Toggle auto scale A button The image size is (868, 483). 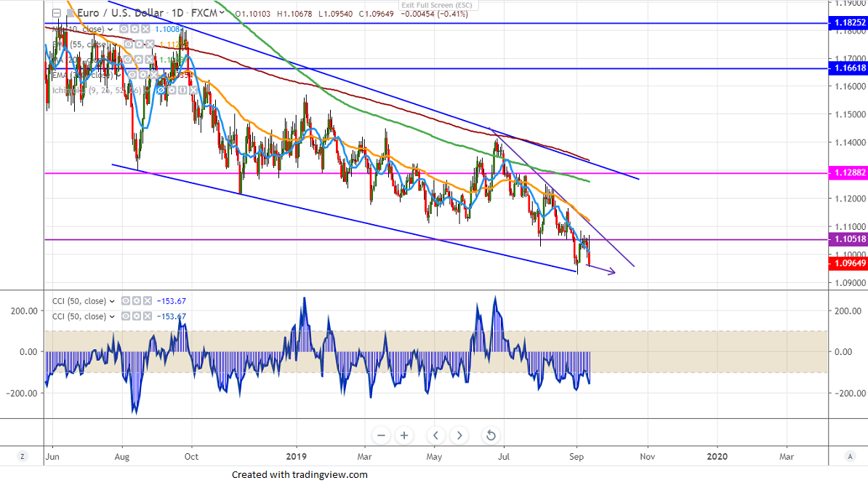[x=849, y=456]
